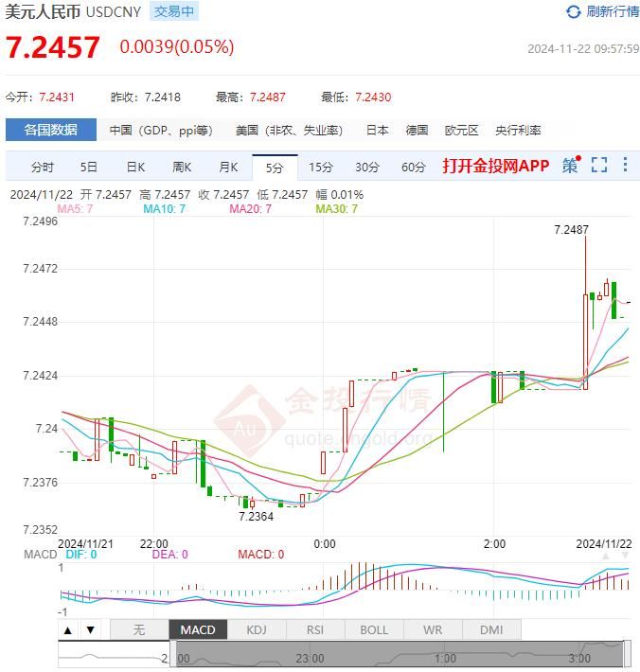Click the up triangle indicator arrow
640x672 pixels.
[x=69, y=630]
